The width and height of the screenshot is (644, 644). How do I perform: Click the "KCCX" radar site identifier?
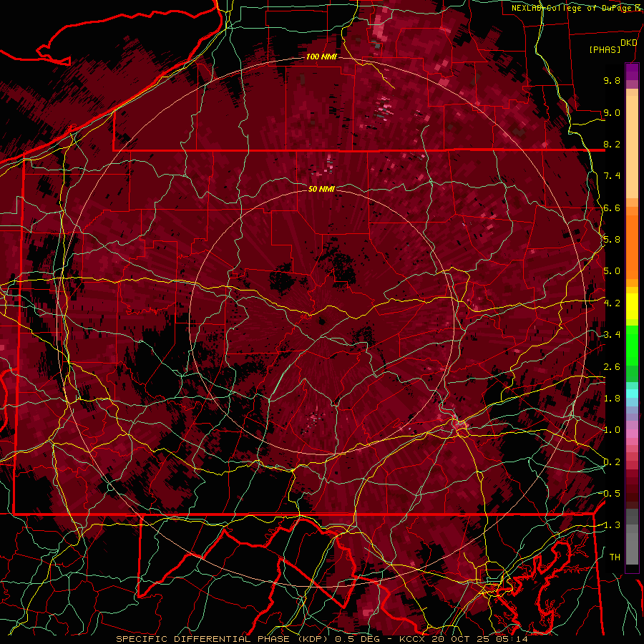click(x=413, y=639)
